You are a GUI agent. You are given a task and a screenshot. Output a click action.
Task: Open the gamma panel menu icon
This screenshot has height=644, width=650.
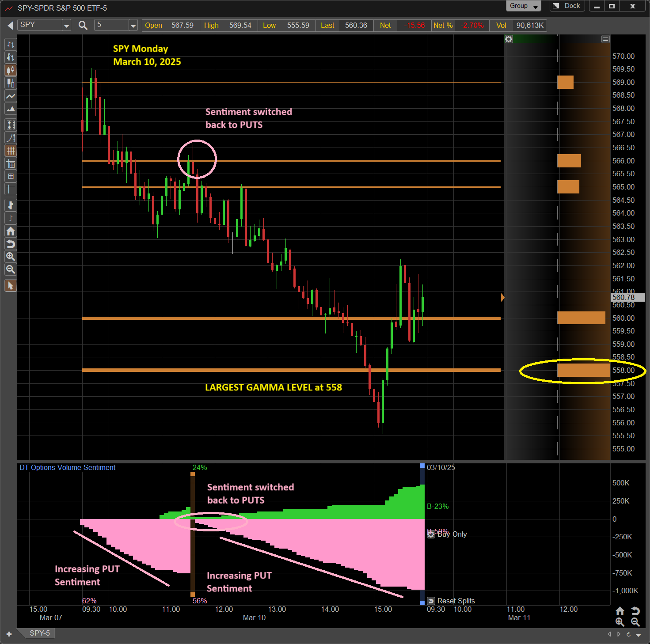605,39
